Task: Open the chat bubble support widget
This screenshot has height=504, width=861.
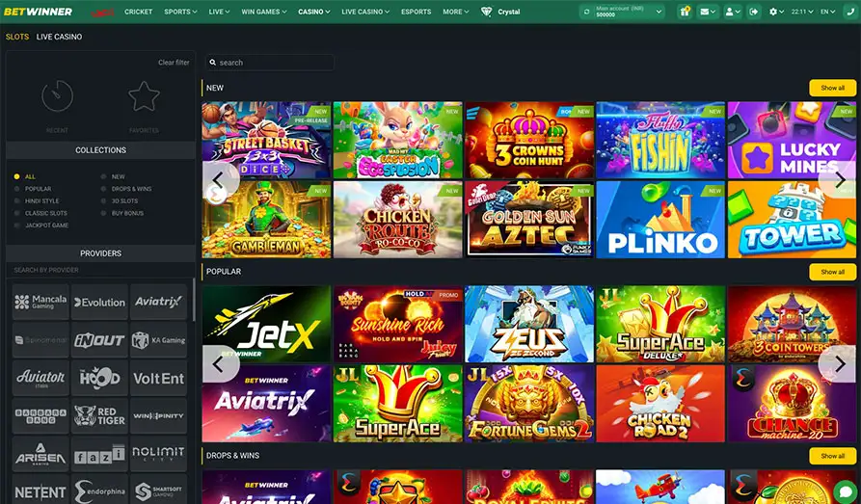Action: tap(844, 491)
